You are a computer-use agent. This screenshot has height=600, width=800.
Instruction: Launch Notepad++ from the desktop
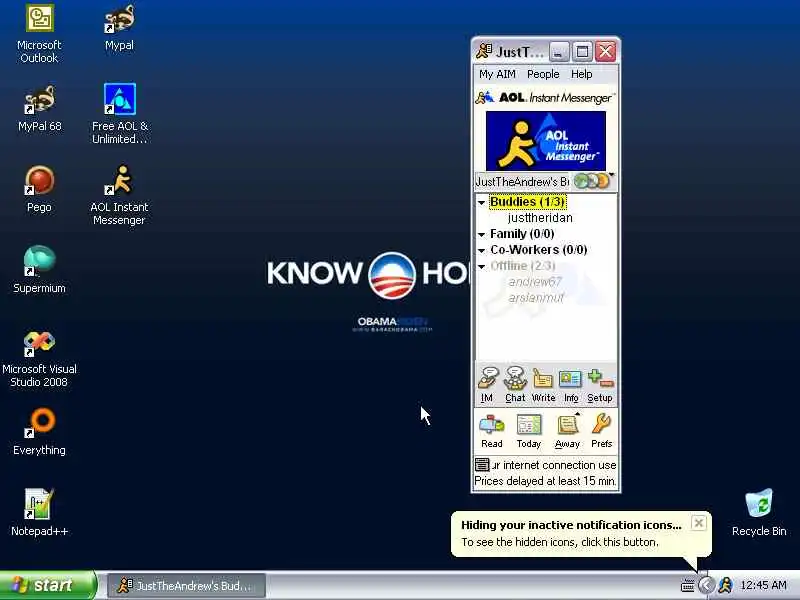pyautogui.click(x=39, y=513)
